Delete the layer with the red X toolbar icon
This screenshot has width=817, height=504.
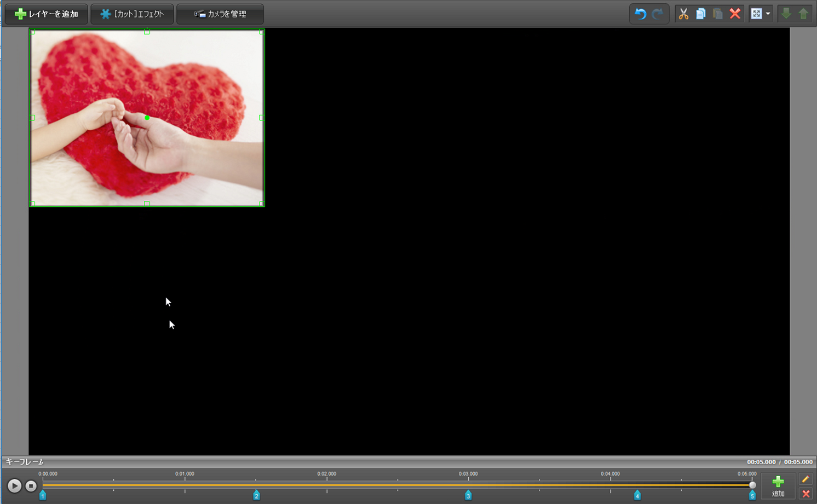tap(735, 14)
